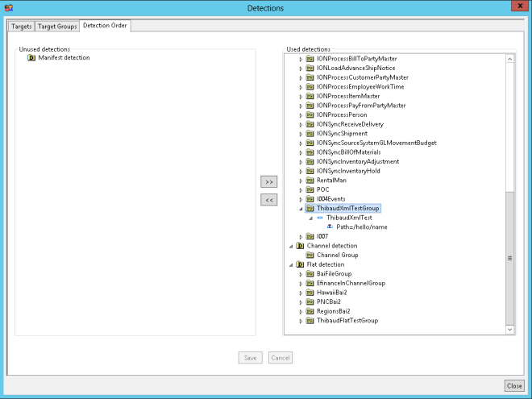
Task: Move detection left with << button
Action: [269, 200]
